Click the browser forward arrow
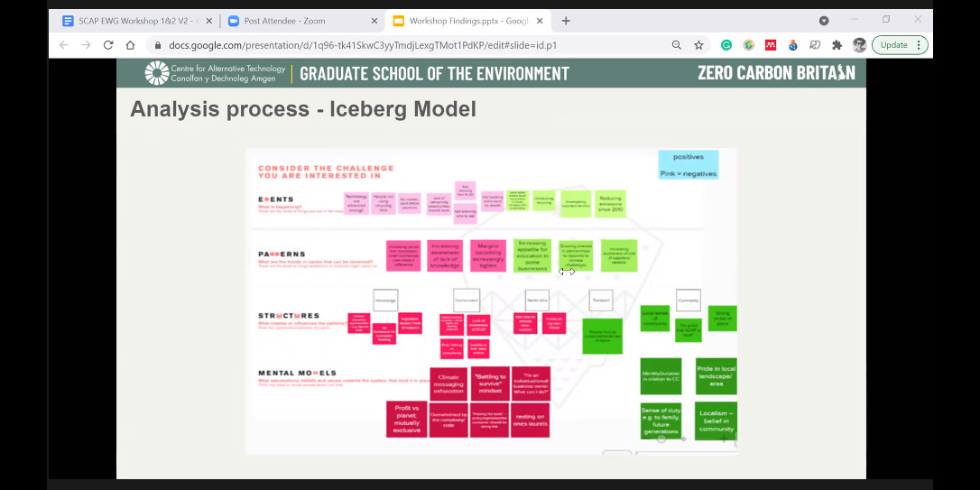980x490 pixels. tap(86, 45)
